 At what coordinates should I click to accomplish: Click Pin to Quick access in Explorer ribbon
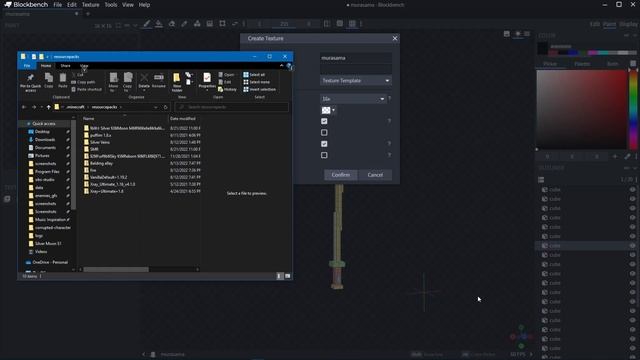tap(31, 82)
